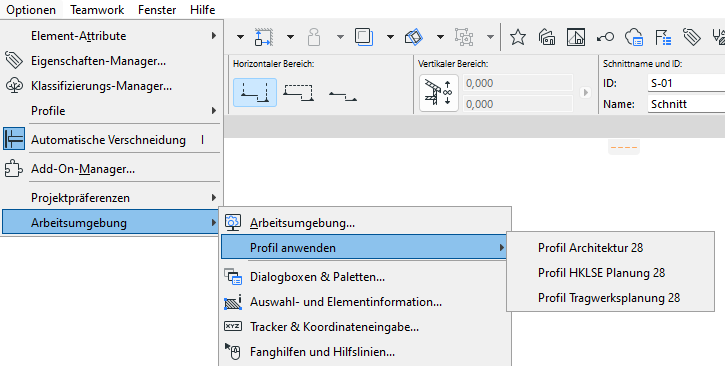The height and width of the screenshot is (366, 725).
Task: Click the vertical range infinite button
Action: [439, 93]
